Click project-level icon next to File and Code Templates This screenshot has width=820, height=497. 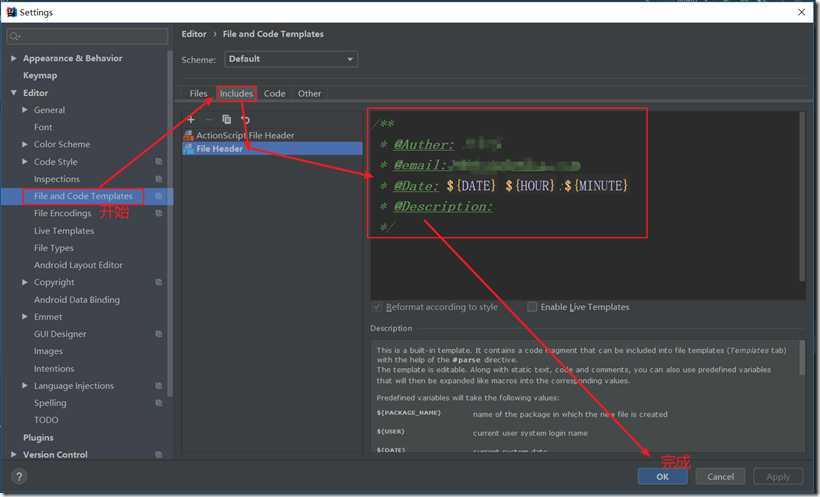click(x=158, y=196)
